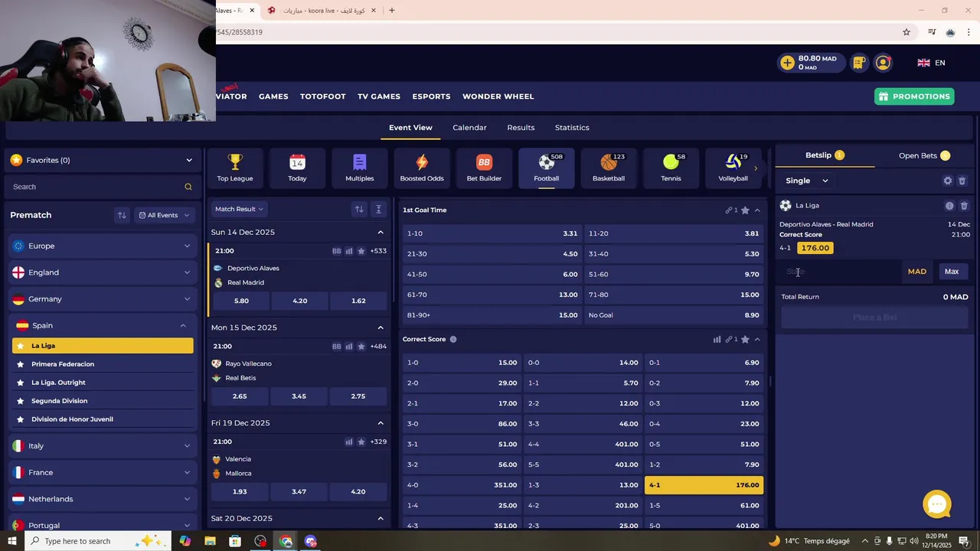This screenshot has height=551, width=980.
Task: Click the green PROMOTIONS button
Action: click(915, 96)
